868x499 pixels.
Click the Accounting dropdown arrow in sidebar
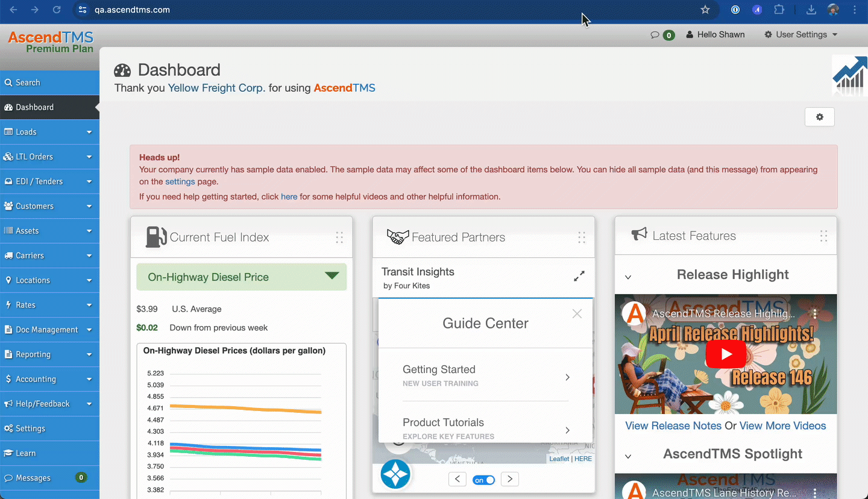pos(89,380)
